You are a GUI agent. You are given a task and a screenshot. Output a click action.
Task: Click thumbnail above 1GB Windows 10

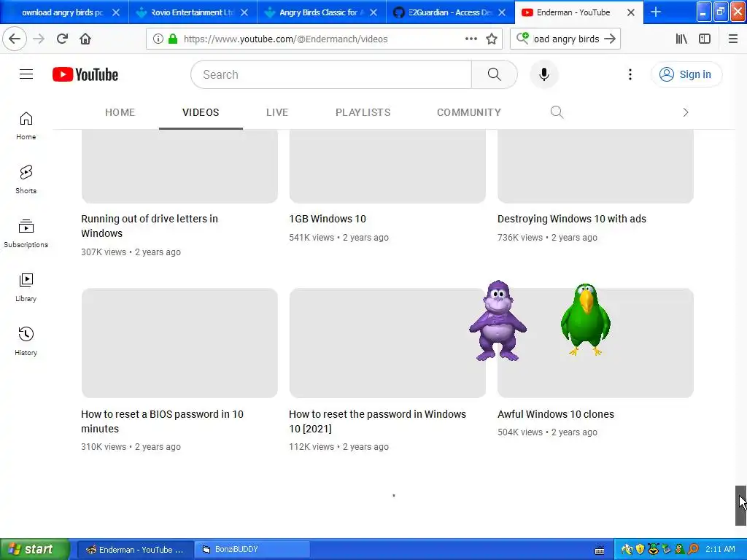[x=387, y=166]
